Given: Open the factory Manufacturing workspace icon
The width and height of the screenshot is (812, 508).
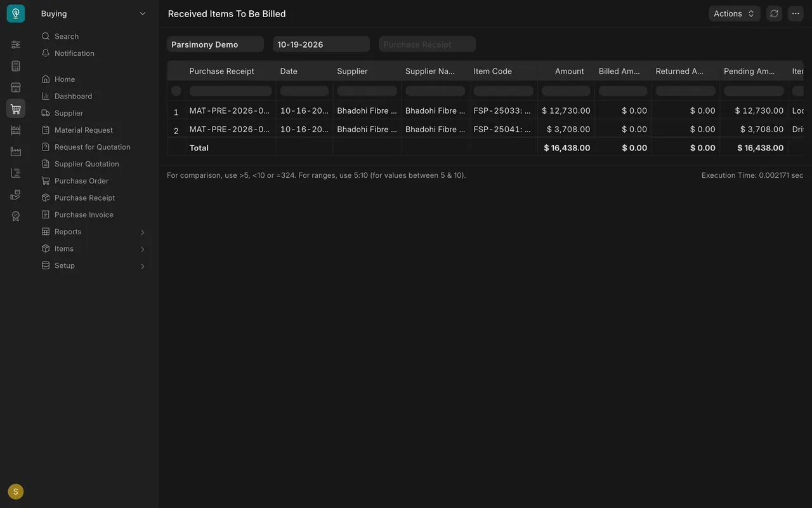Looking at the screenshot, I should point(16,152).
